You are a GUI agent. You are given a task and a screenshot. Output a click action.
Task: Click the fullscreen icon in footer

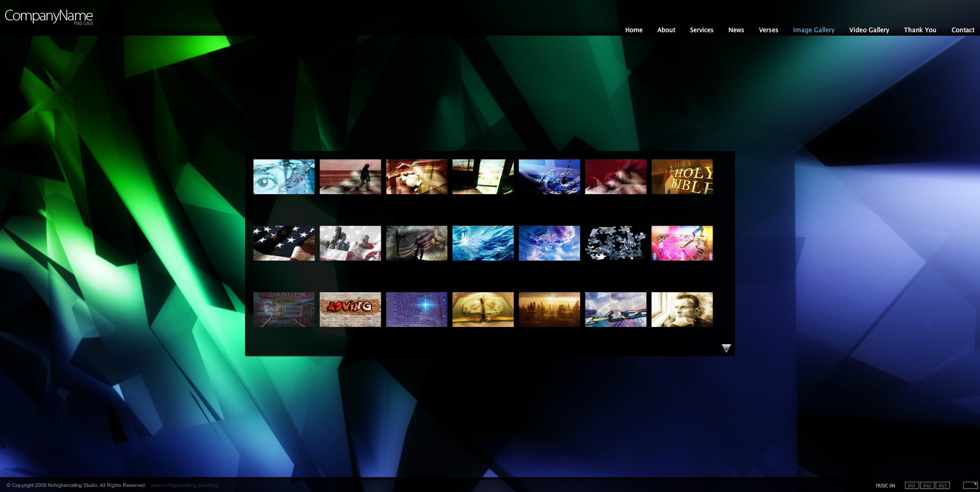pos(970,485)
